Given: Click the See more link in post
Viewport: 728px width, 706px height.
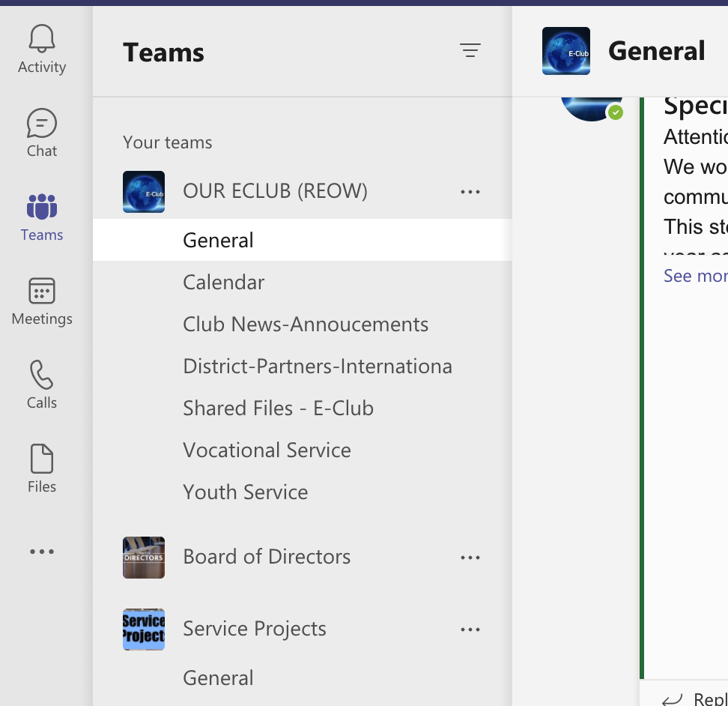Looking at the screenshot, I should tap(694, 276).
